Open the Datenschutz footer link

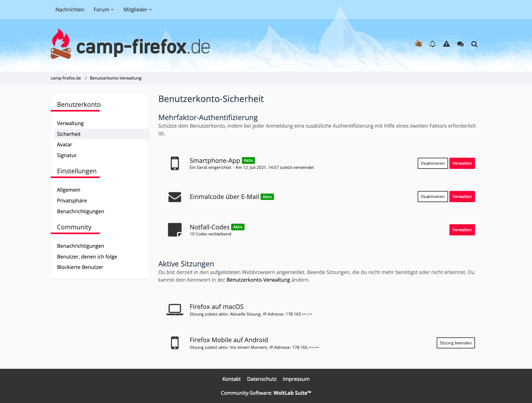(x=262, y=379)
